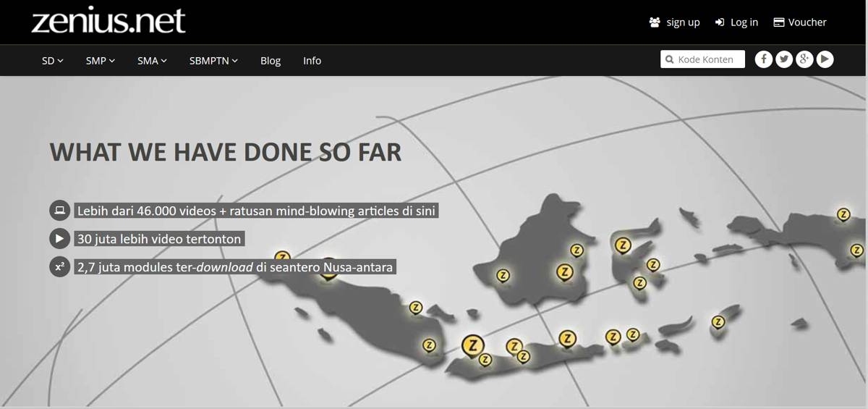
Task: Click the magnifier icon in Kode Konten
Action: (x=670, y=60)
